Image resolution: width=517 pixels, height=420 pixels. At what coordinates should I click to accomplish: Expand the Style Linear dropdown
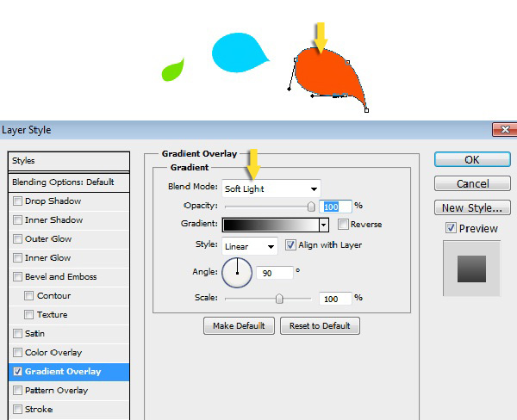pos(250,246)
